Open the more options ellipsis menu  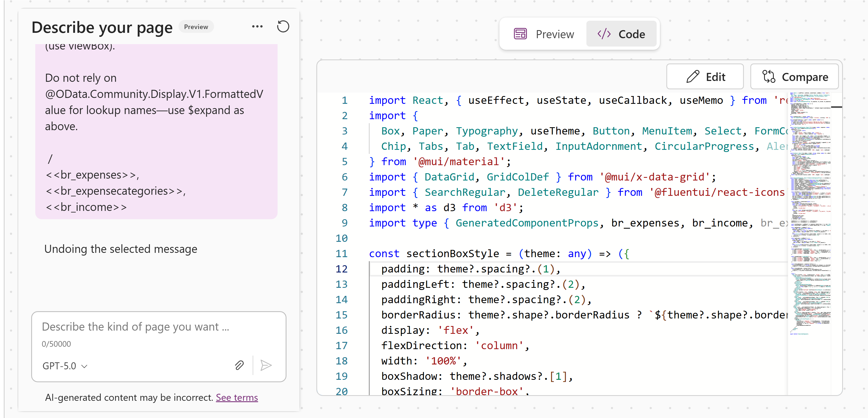tap(257, 27)
